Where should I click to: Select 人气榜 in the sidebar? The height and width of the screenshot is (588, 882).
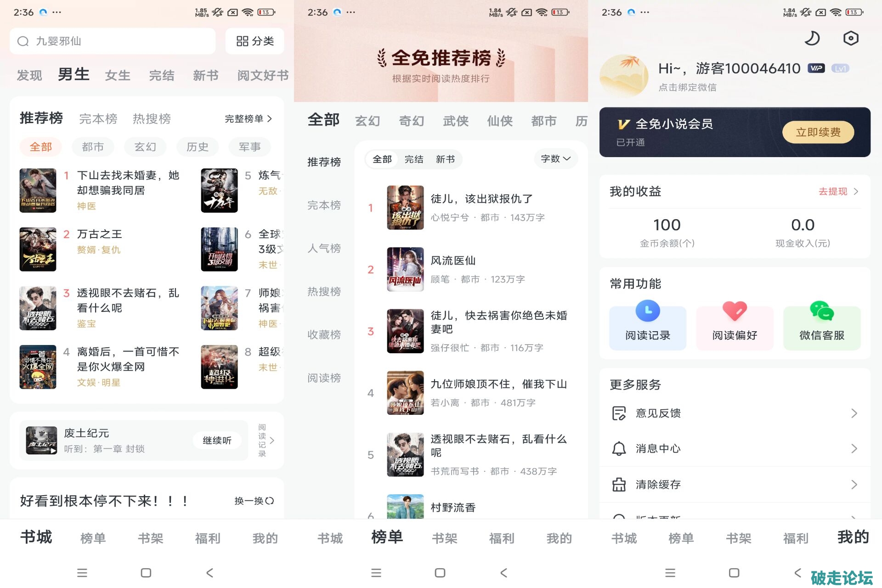pyautogui.click(x=324, y=249)
